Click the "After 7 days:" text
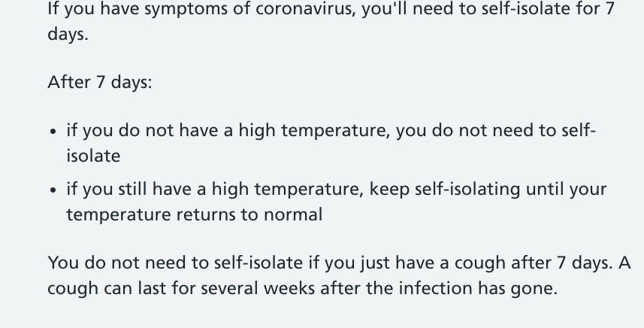Viewport: 644px width, 328px height. (x=100, y=82)
